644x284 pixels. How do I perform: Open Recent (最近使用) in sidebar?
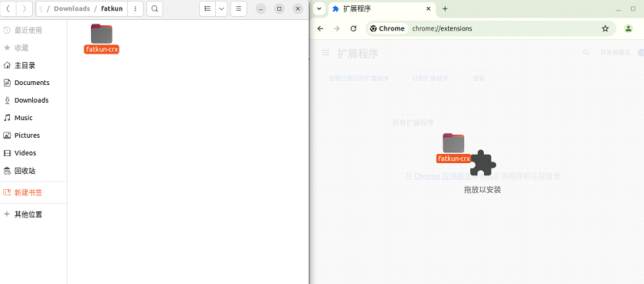33,31
